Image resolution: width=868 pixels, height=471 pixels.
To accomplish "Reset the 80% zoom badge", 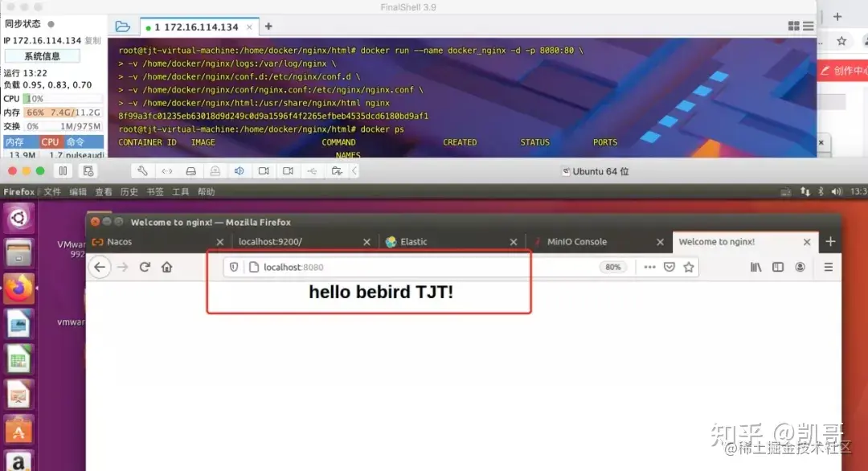I will (x=612, y=268).
